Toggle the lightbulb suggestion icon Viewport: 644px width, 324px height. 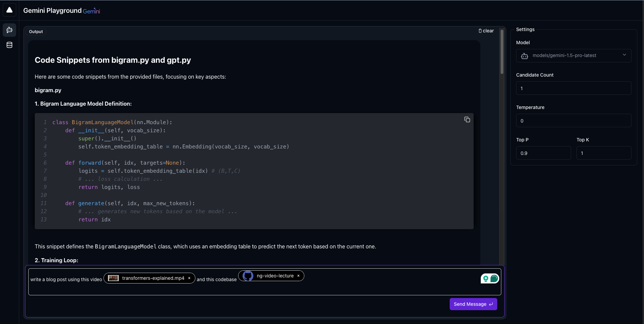[x=486, y=278]
